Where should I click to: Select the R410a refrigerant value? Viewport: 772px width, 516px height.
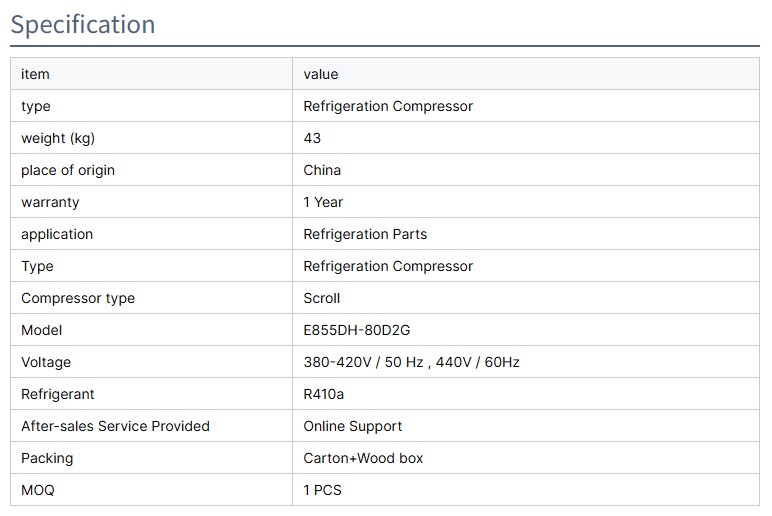click(x=324, y=394)
